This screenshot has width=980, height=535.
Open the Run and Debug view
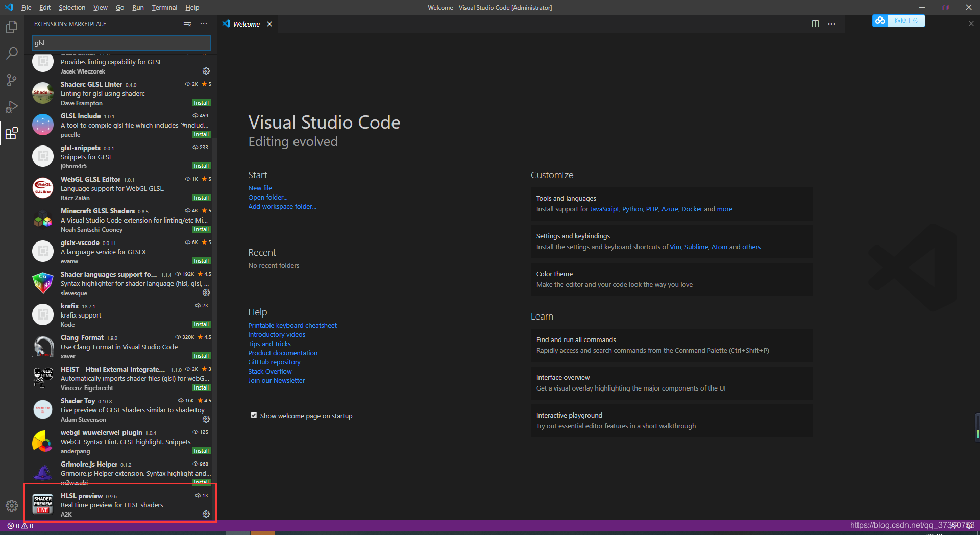(11, 107)
